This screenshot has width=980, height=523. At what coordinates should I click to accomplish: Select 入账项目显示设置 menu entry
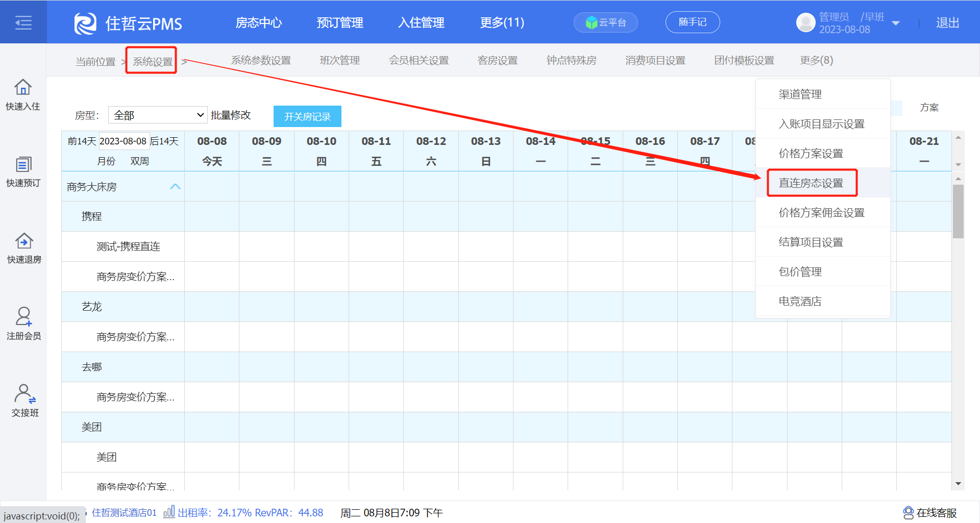[x=823, y=123]
